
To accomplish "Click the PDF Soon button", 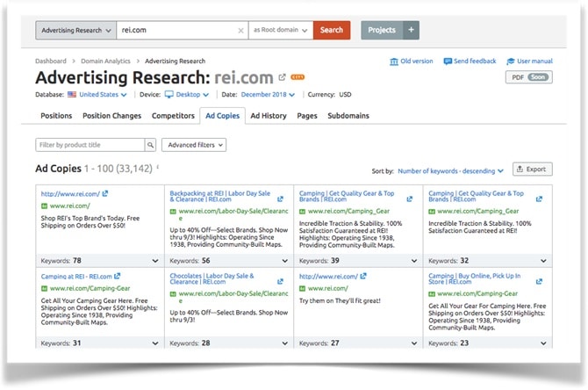I will pos(528,77).
